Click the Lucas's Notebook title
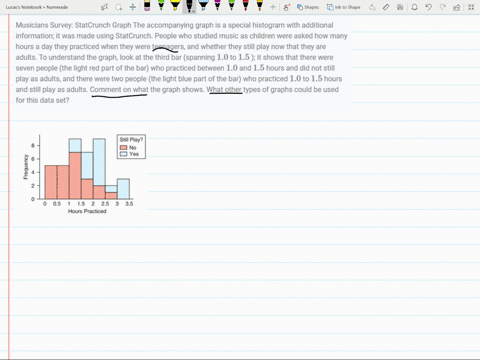Image resolution: width=480 pixels, height=360 pixels. [x=37, y=7]
